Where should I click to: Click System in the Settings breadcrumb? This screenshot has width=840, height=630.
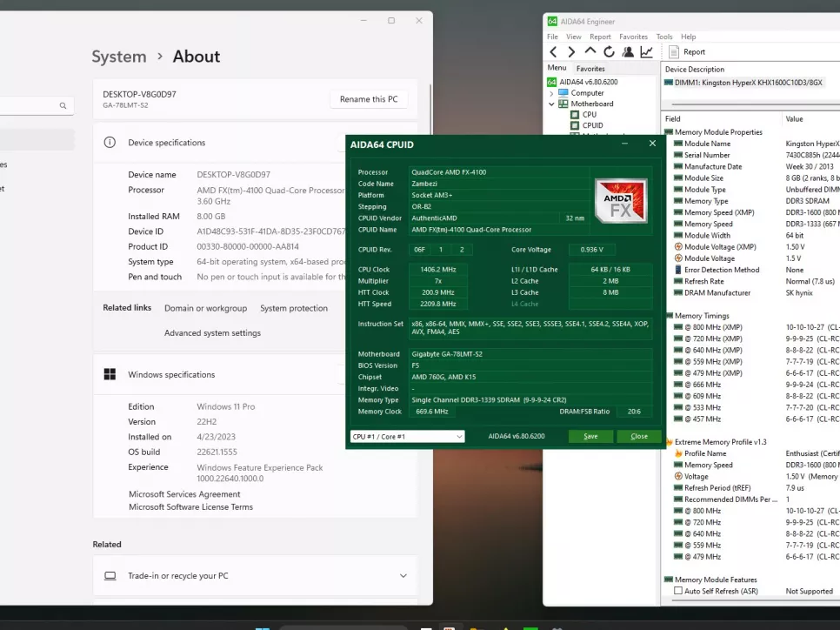[x=119, y=57]
